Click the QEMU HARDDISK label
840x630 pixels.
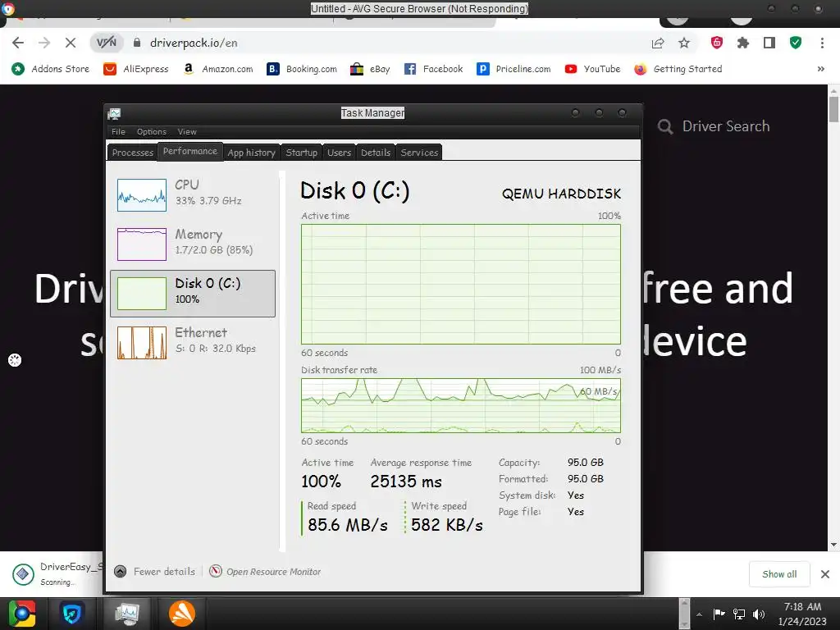click(x=561, y=194)
